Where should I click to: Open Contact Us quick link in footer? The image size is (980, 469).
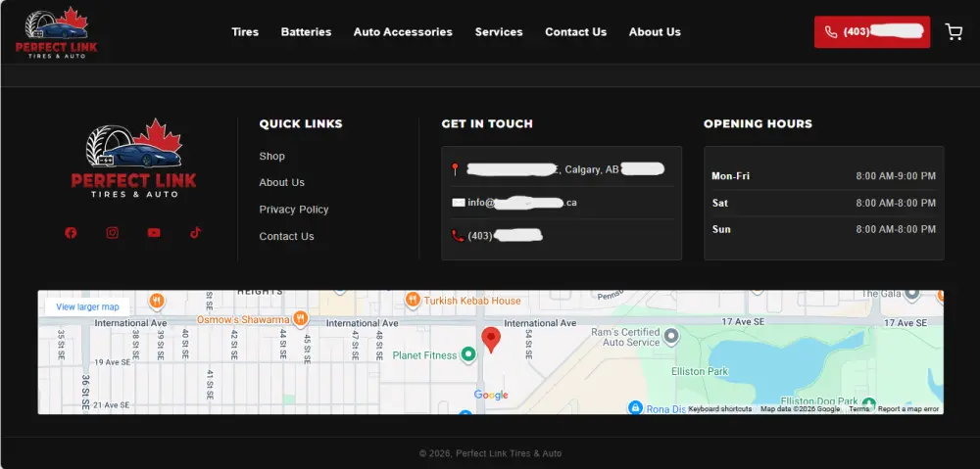(286, 236)
